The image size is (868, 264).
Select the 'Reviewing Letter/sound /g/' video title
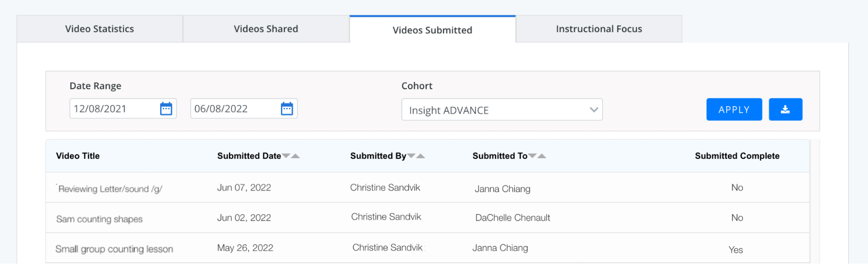110,189
